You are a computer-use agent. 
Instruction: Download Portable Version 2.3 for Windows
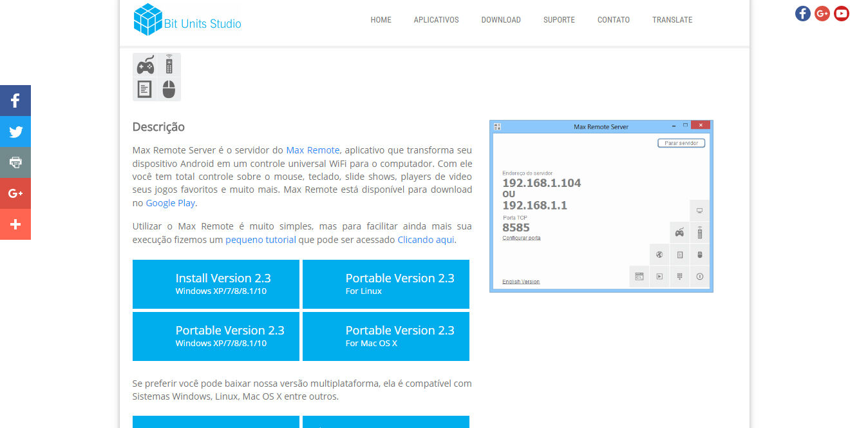point(216,336)
